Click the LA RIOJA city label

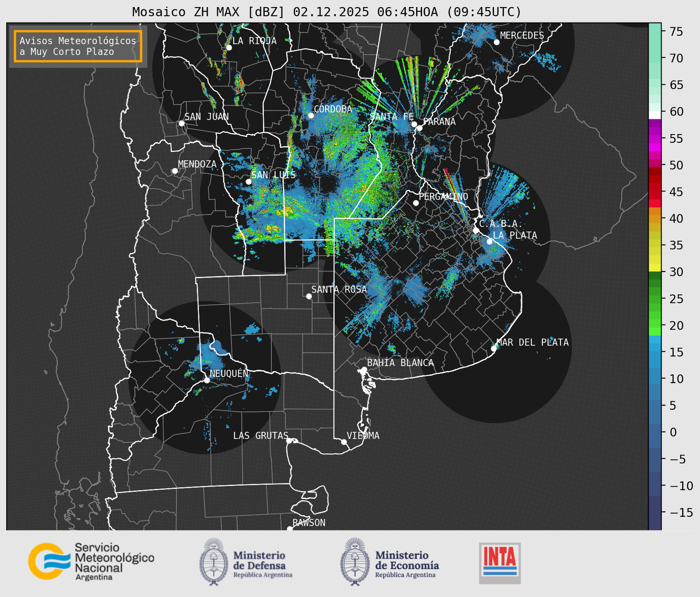tap(254, 41)
